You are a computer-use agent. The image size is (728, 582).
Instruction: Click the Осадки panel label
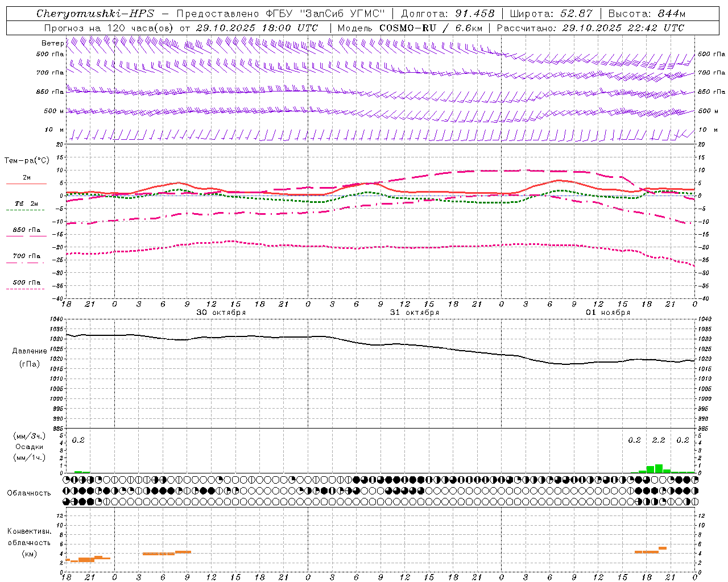[x=30, y=447]
